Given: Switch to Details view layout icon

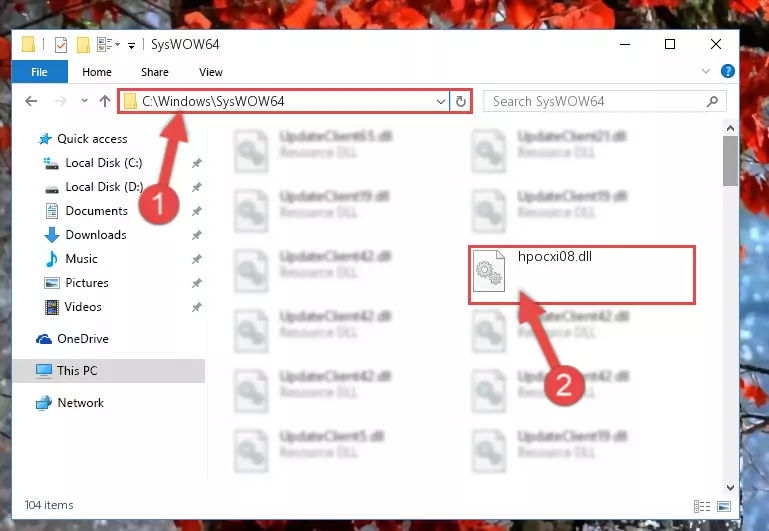Looking at the screenshot, I should 702,506.
